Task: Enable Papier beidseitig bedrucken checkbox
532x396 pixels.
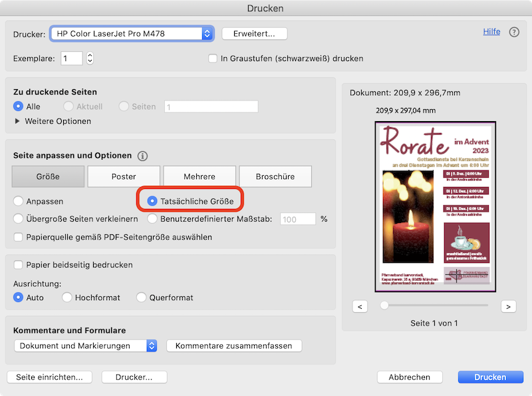Action: tap(19, 265)
